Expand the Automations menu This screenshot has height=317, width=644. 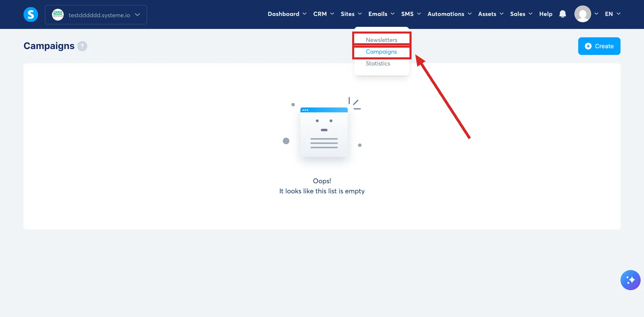(449, 14)
